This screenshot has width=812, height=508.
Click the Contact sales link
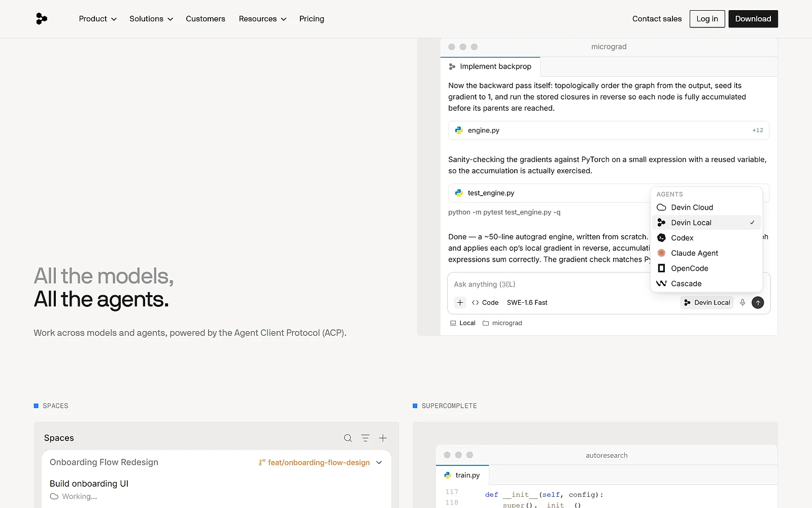[657, 19]
